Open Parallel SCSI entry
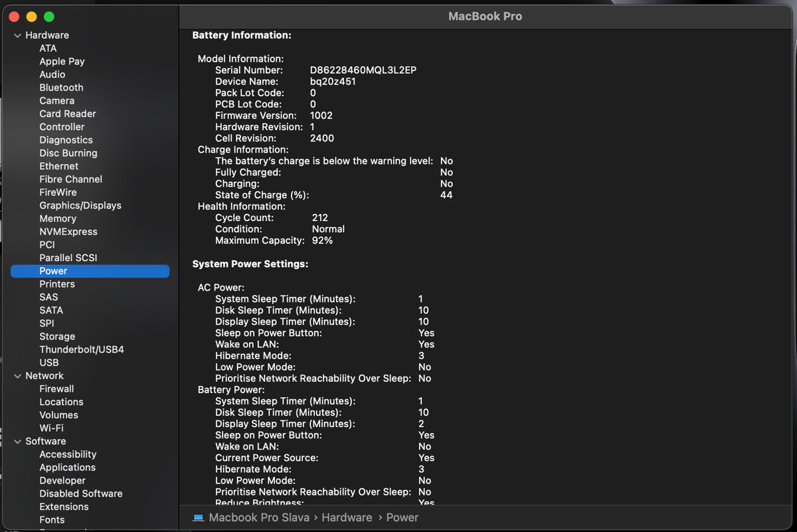The image size is (797, 532). [68, 258]
